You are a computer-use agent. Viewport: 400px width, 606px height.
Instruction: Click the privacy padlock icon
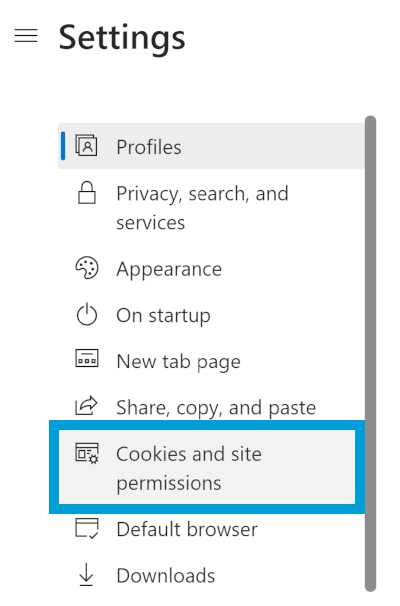click(x=87, y=192)
